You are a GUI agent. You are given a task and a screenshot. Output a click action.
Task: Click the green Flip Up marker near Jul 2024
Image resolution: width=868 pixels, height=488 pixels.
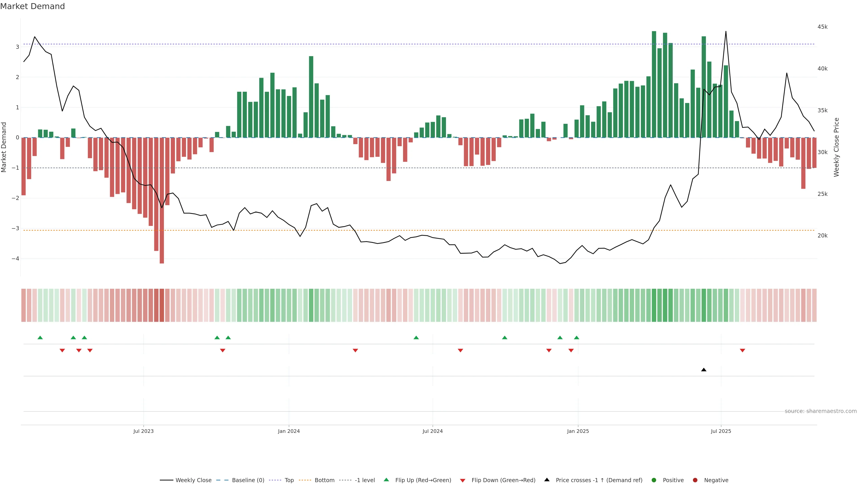pos(416,338)
